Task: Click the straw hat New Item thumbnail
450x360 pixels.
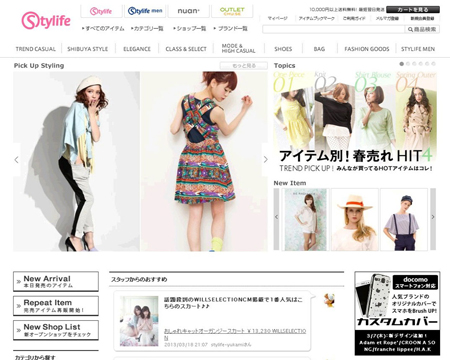Action: (355, 219)
